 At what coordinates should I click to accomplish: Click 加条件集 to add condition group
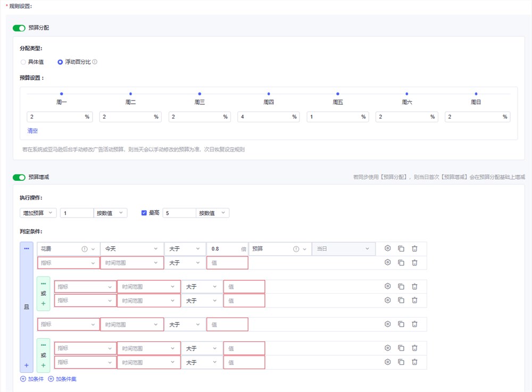pyautogui.click(x=62, y=379)
